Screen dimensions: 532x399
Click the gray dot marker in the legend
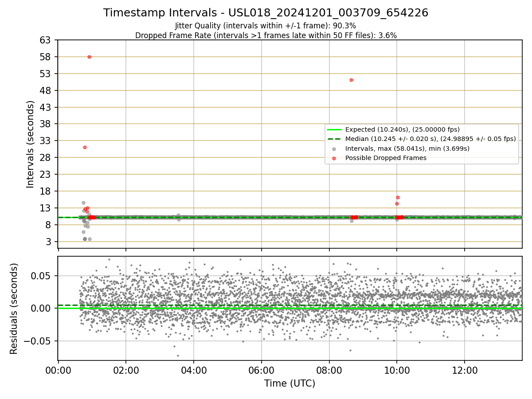(x=334, y=149)
